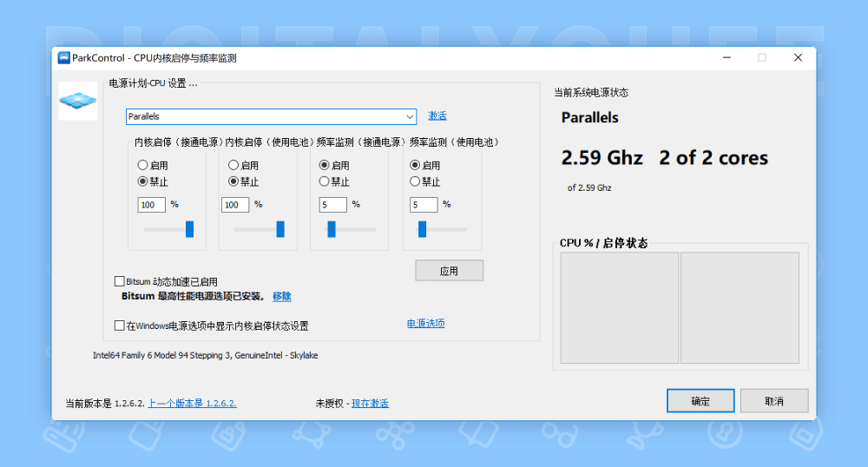The width and height of the screenshot is (868, 467).
Task: Open the 电源选项 link
Action: click(425, 323)
